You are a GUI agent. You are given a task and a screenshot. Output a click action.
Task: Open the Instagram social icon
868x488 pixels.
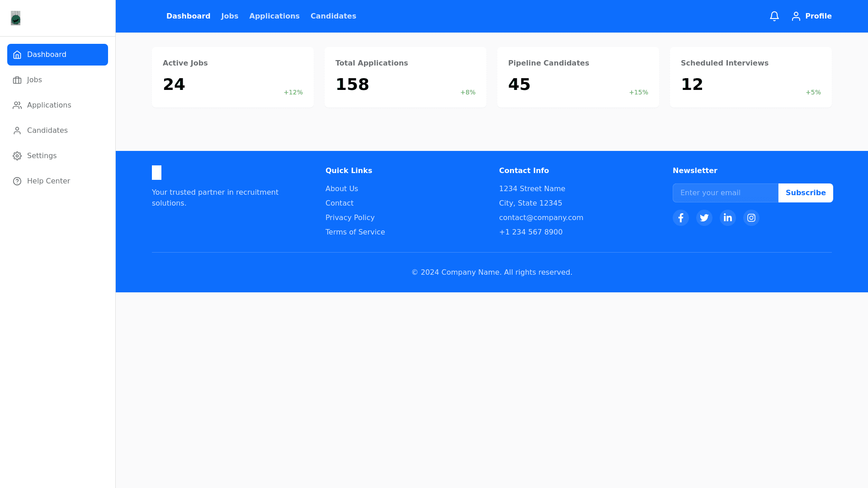pyautogui.click(x=751, y=218)
